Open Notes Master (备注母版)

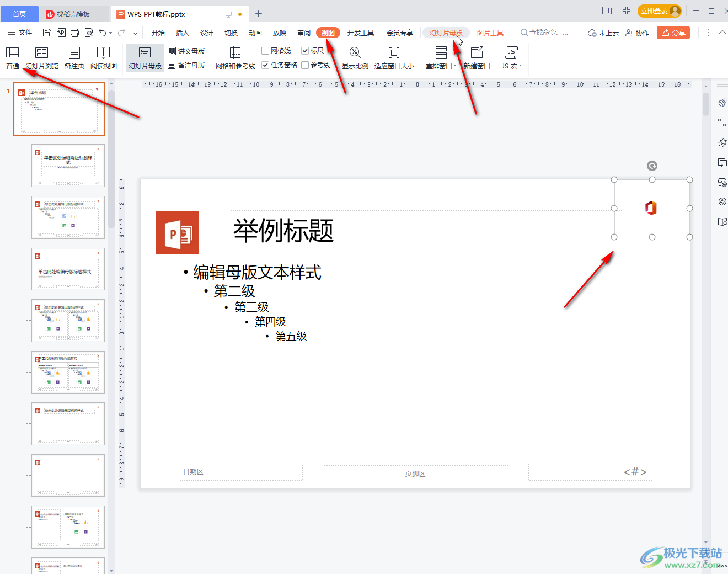click(x=186, y=65)
